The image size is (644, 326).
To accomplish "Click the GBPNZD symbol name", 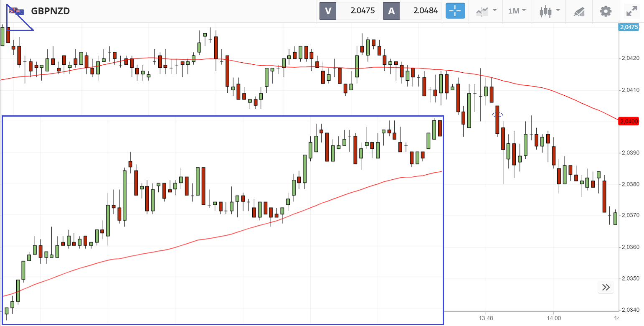I will (50, 11).
